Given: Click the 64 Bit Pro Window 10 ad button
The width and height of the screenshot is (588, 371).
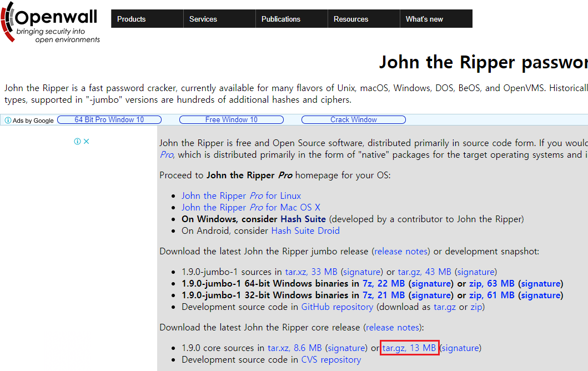Looking at the screenshot, I should 109,119.
